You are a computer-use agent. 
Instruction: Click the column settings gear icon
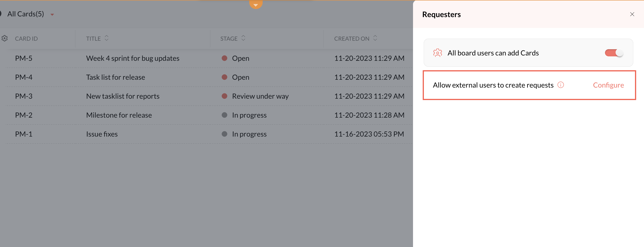tap(4, 39)
